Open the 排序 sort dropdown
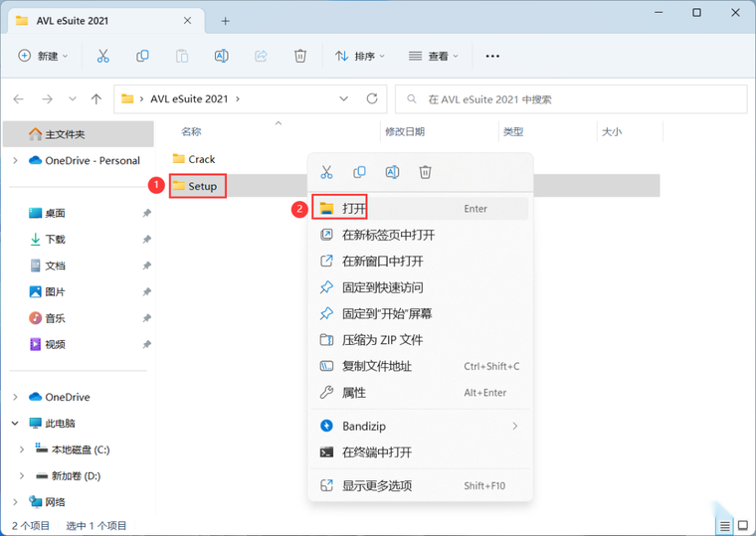The height and width of the screenshot is (536, 756). [360, 57]
